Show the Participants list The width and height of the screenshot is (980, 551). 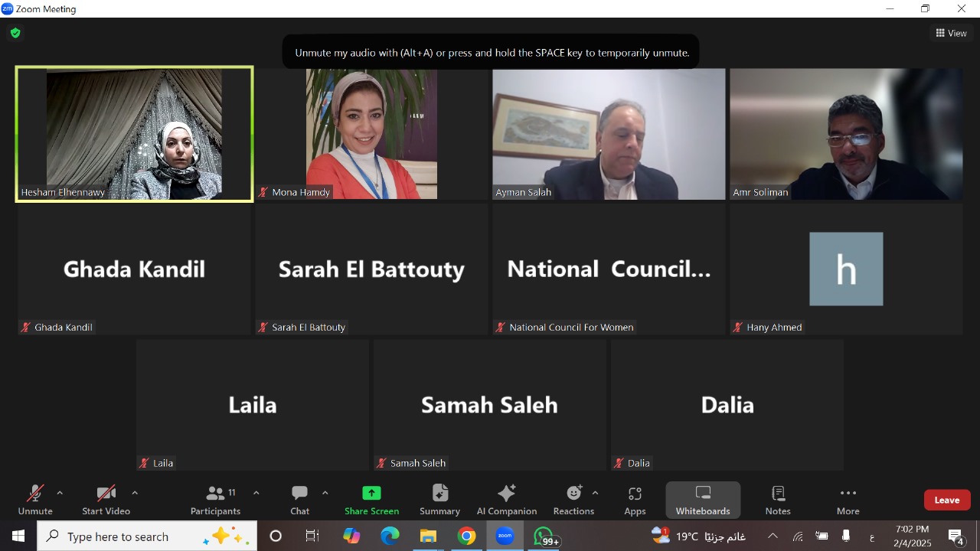coord(215,500)
